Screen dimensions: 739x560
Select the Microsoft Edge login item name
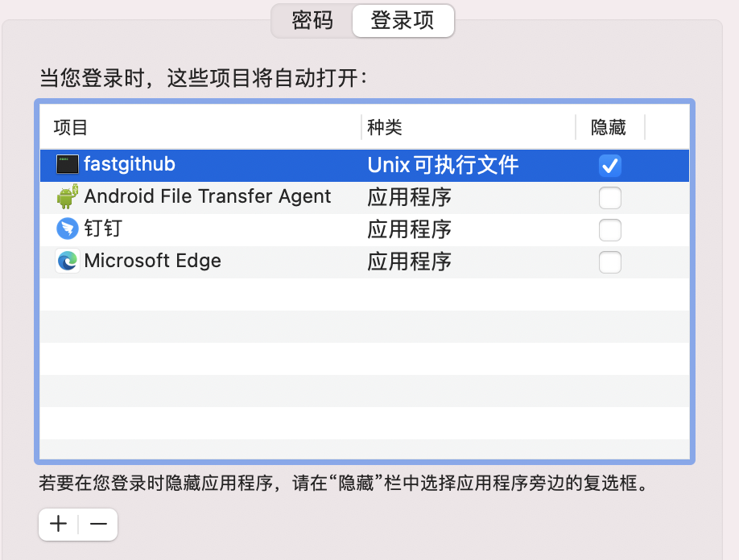pyautogui.click(x=153, y=261)
